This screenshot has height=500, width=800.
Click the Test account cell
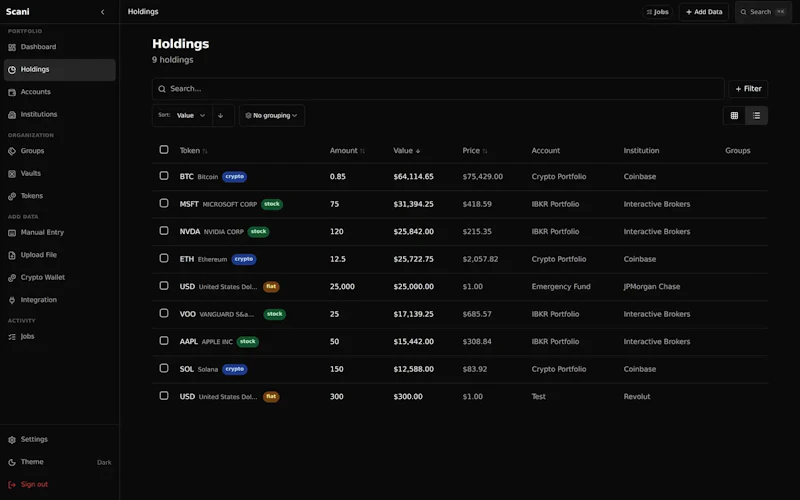pos(538,397)
